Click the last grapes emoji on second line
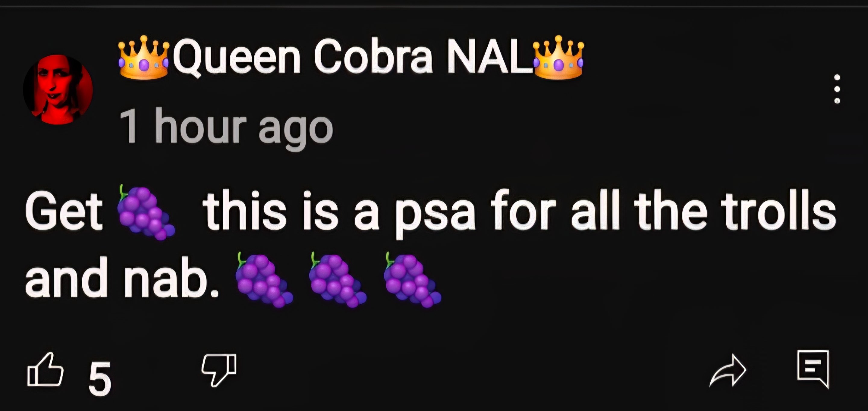 [x=412, y=280]
